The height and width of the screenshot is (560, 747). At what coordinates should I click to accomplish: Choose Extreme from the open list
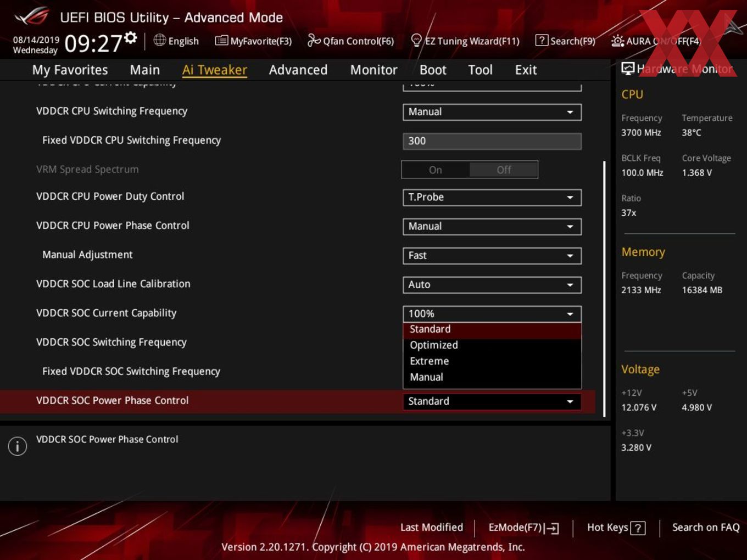492,361
